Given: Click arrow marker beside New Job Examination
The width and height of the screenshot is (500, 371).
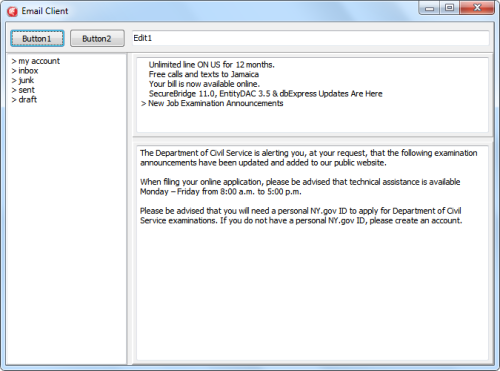Looking at the screenshot, I should pos(144,104).
